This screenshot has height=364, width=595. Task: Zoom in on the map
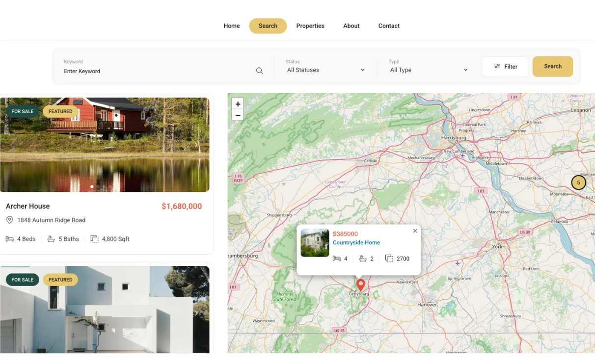(238, 104)
